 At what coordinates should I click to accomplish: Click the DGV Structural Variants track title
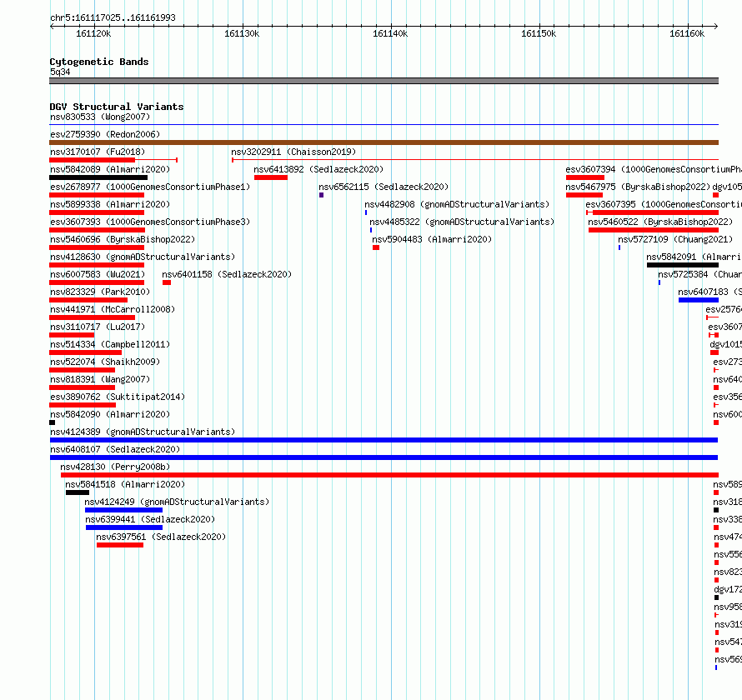[117, 107]
